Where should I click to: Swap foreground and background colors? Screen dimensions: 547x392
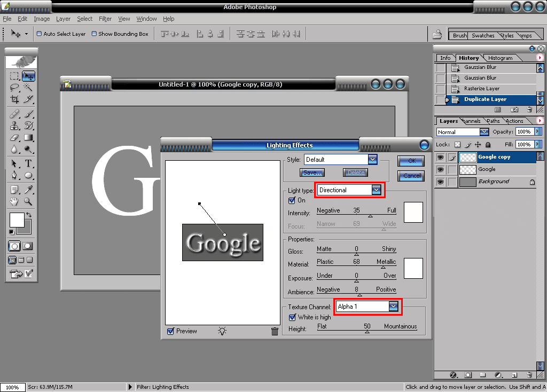[29, 215]
